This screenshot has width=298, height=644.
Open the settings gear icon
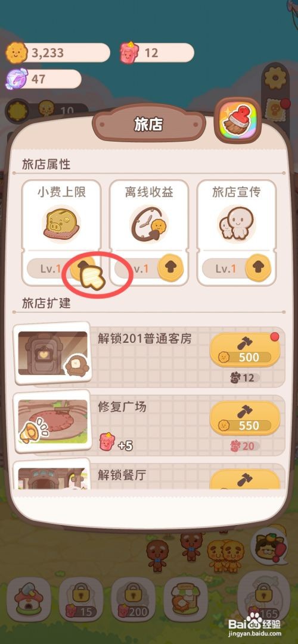coord(275,77)
